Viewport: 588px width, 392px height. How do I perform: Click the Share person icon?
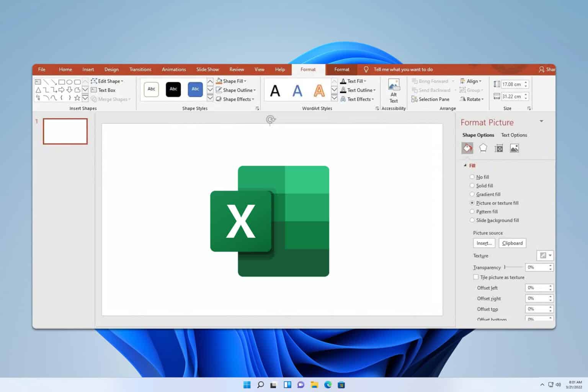coord(541,69)
